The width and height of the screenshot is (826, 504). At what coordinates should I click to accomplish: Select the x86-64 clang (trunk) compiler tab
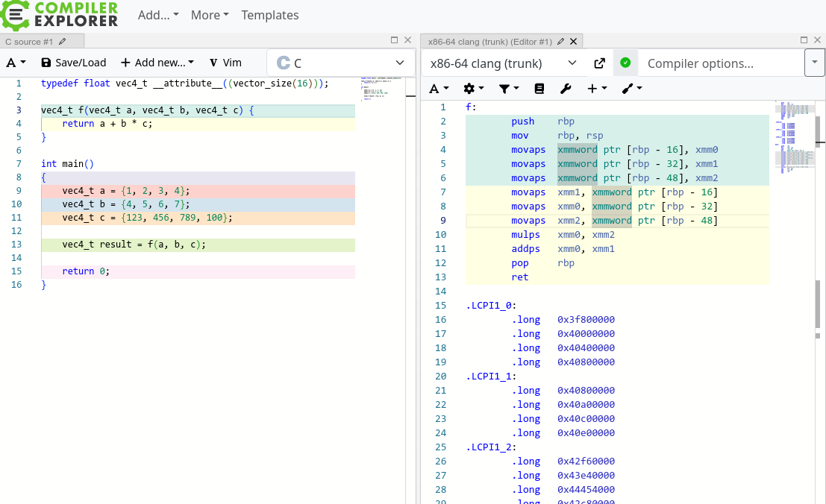[x=489, y=42]
